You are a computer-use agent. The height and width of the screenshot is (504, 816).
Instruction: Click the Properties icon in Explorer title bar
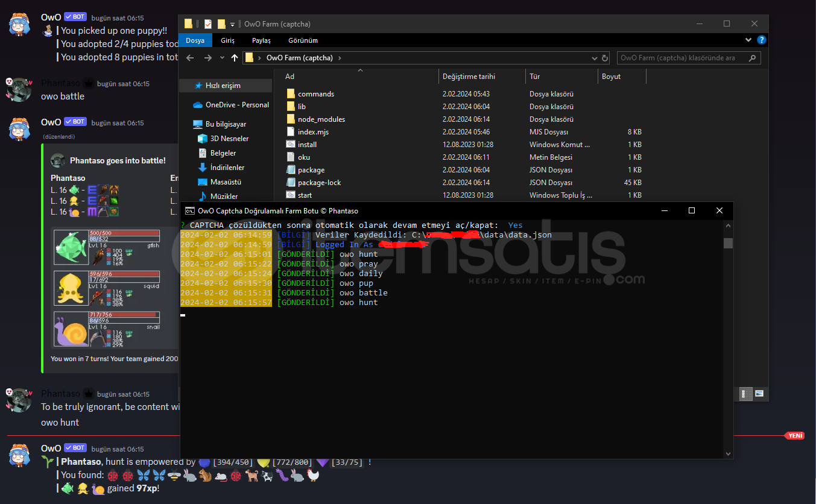click(208, 24)
